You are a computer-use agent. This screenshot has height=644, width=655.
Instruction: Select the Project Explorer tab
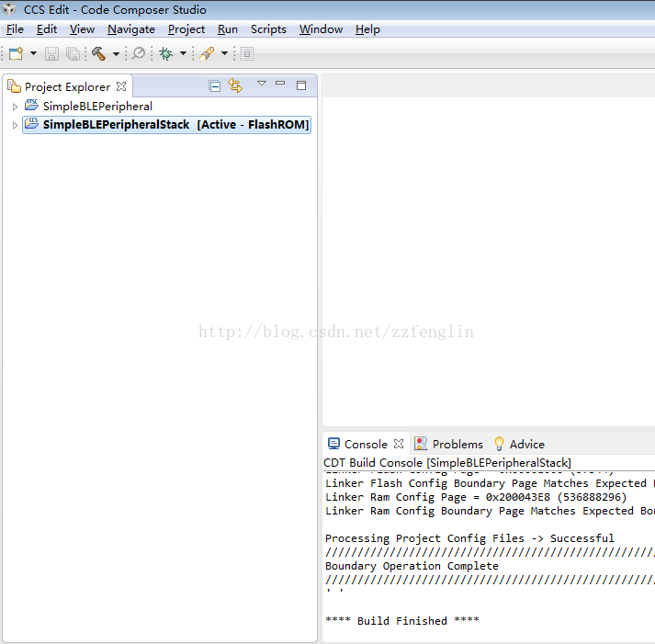coord(67,87)
